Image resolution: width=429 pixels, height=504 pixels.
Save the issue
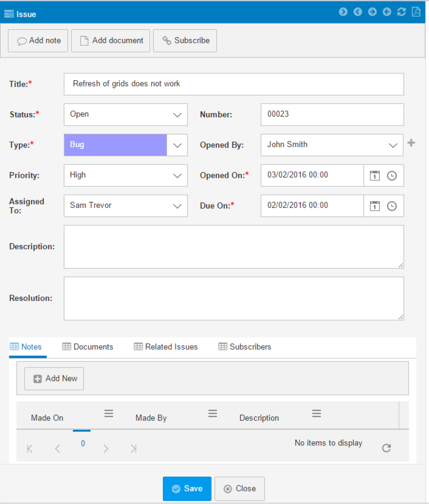point(187,489)
